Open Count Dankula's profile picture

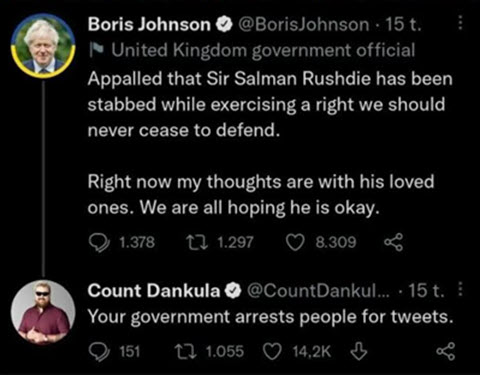(x=43, y=312)
